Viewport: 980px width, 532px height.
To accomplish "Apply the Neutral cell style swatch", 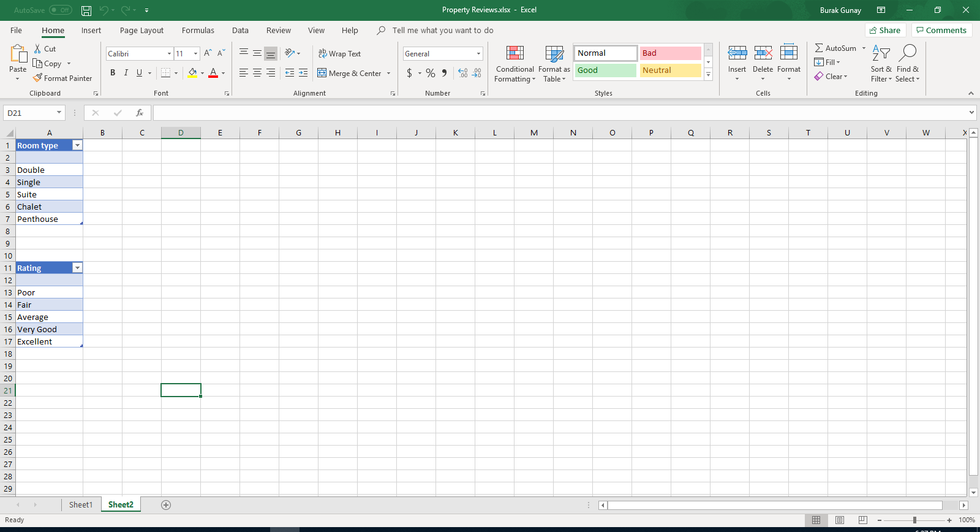I will coord(670,70).
